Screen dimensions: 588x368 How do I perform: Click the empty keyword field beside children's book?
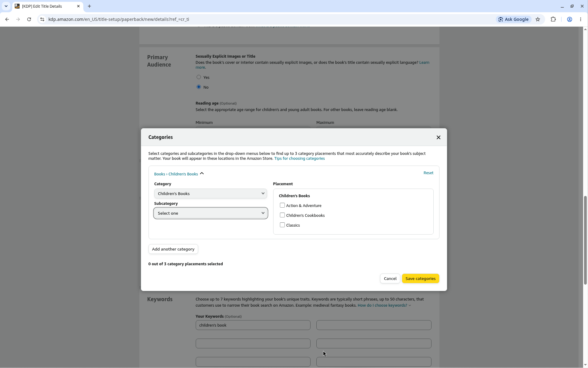point(374,325)
